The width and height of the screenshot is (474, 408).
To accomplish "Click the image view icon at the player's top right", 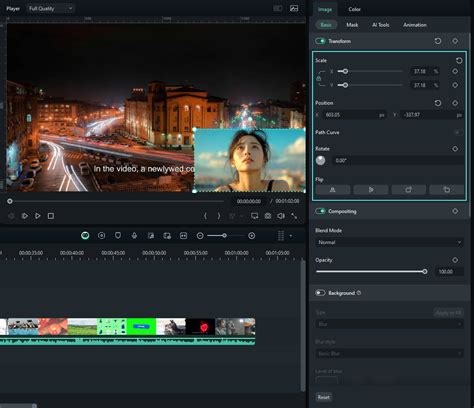I will [294, 8].
